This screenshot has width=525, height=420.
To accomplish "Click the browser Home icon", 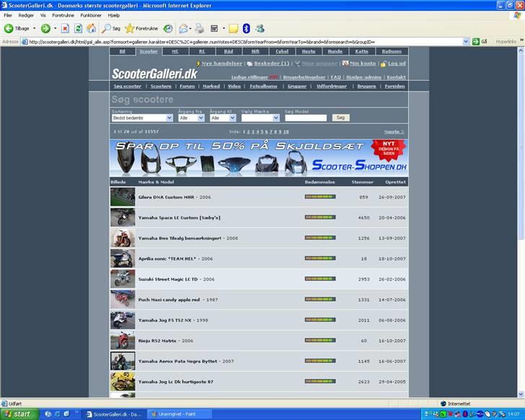I will click(x=91, y=29).
